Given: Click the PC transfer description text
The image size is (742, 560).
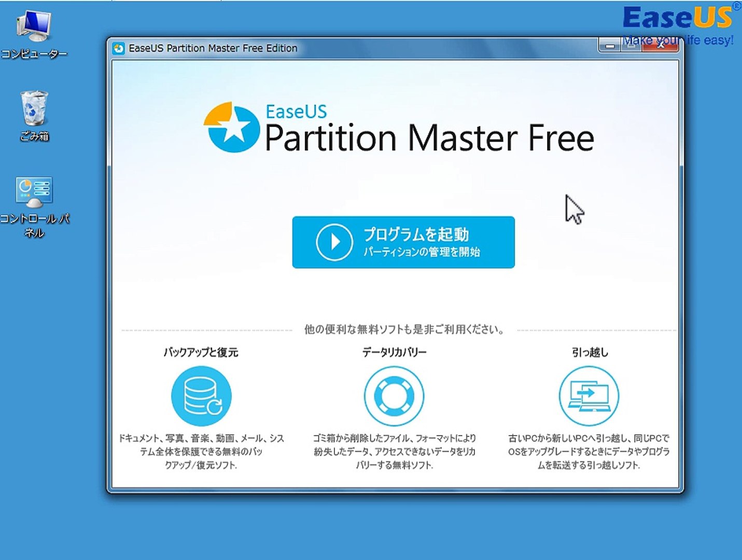Looking at the screenshot, I should 589,452.
